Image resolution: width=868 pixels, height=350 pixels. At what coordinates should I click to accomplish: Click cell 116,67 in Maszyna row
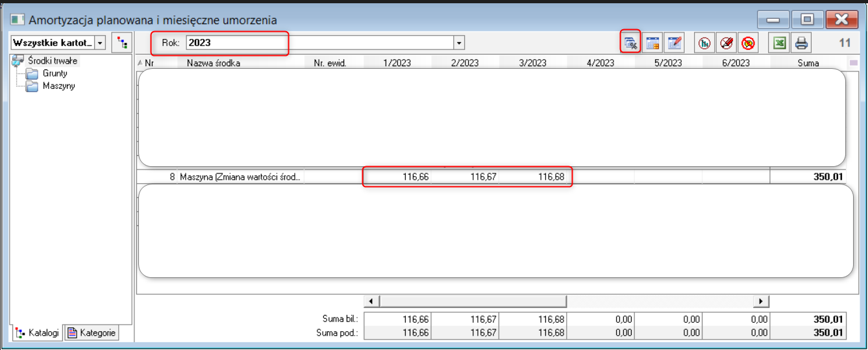point(465,176)
